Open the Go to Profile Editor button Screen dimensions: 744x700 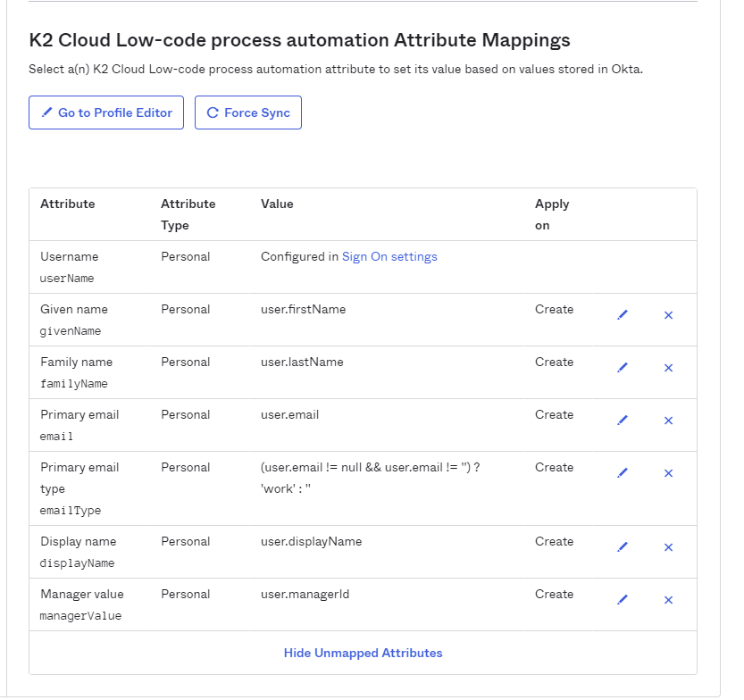click(x=106, y=113)
